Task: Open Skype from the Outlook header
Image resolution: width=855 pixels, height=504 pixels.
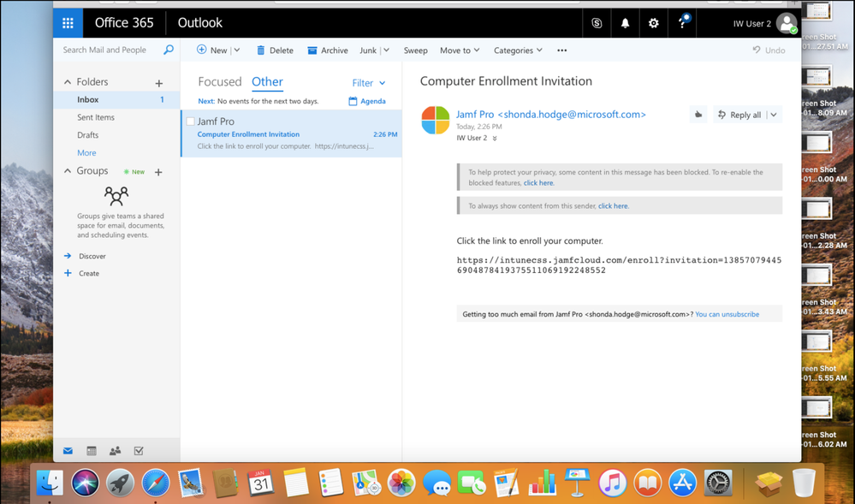Action: [597, 23]
